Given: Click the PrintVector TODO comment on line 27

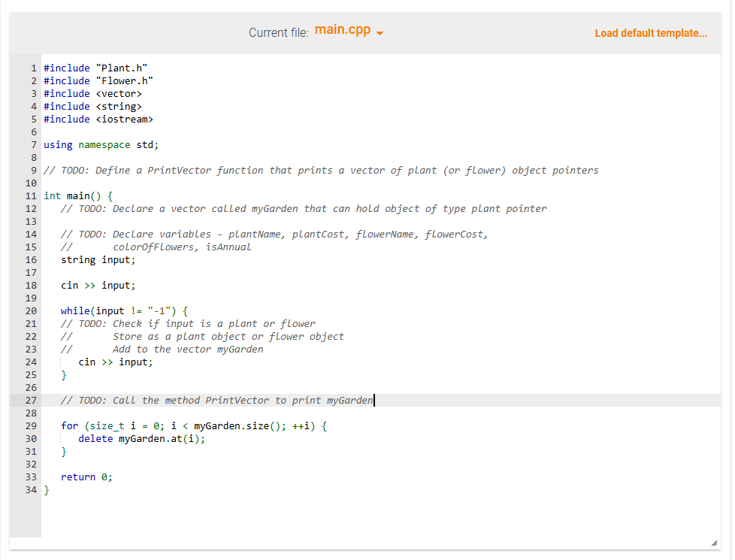Looking at the screenshot, I should click(x=216, y=400).
